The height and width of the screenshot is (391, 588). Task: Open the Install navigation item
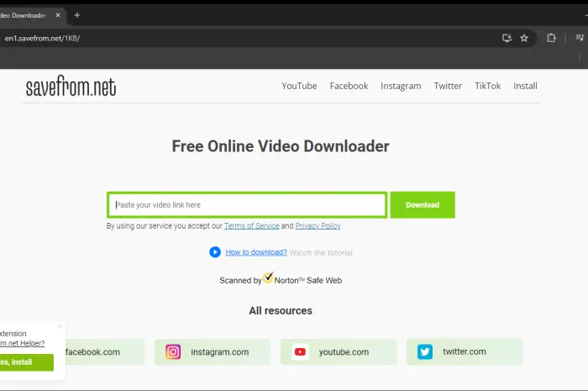[525, 86]
